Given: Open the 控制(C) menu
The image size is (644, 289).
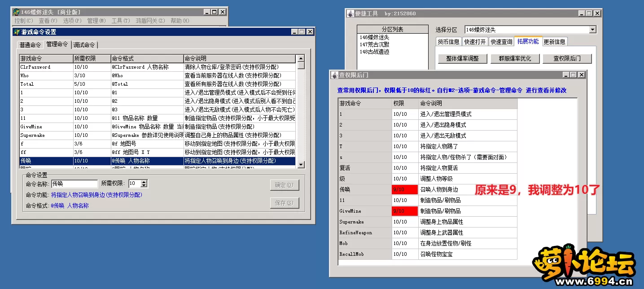Looking at the screenshot, I should pyautogui.click(x=24, y=21).
